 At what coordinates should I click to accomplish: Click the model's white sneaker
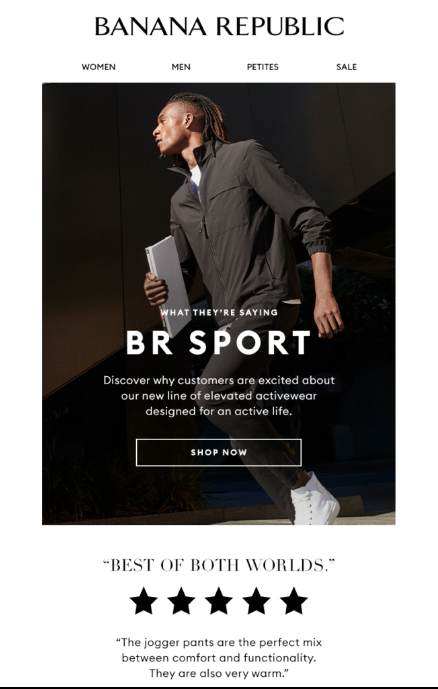(315, 499)
